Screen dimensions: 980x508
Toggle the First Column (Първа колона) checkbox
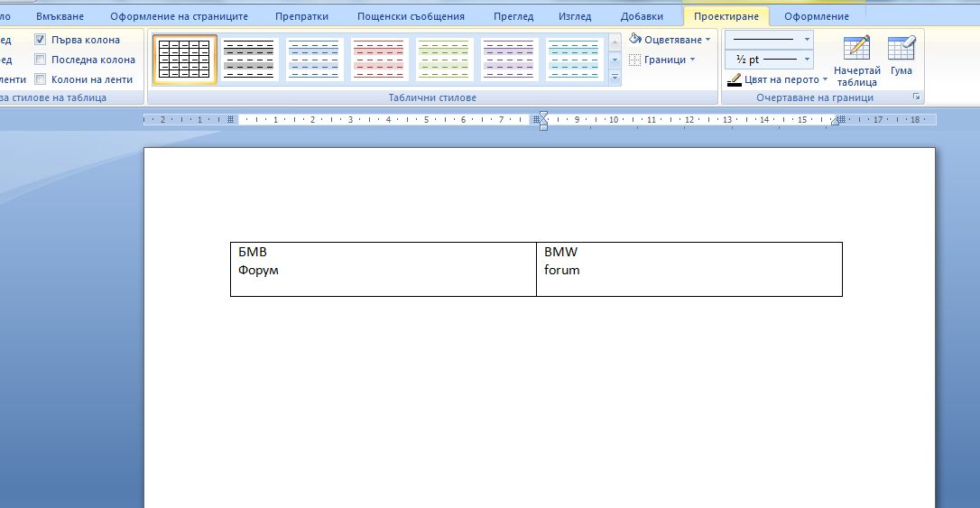click(x=40, y=40)
